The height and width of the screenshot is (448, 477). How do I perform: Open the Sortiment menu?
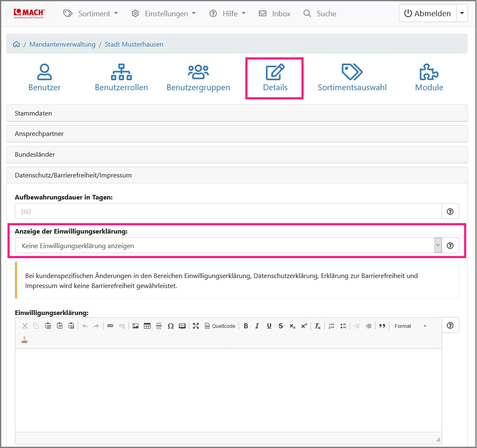pyautogui.click(x=91, y=14)
